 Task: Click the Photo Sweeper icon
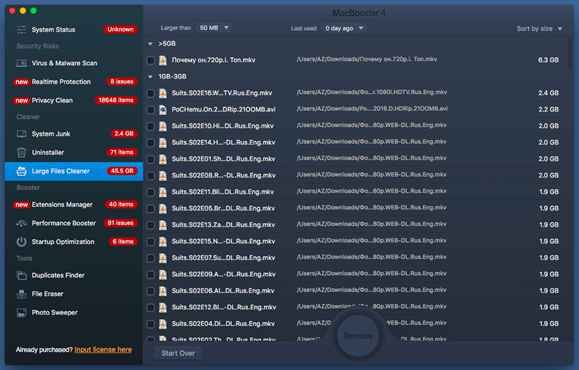click(21, 312)
